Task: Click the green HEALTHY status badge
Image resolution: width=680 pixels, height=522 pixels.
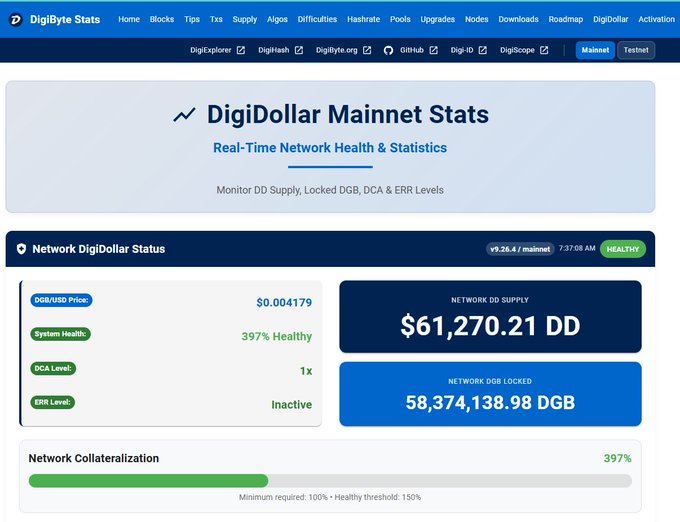Action: click(623, 249)
